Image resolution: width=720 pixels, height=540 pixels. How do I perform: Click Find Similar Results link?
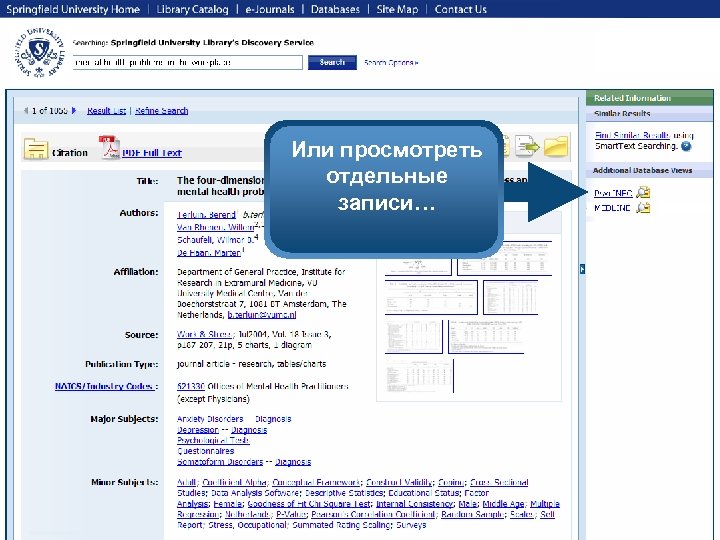click(632, 135)
